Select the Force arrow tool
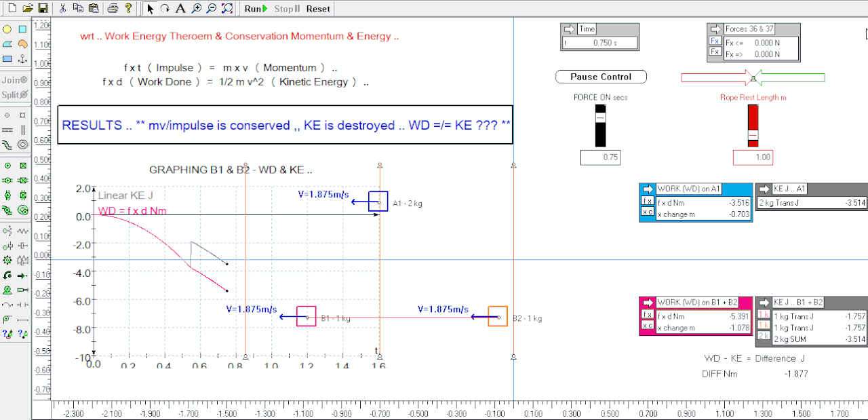 point(22,275)
